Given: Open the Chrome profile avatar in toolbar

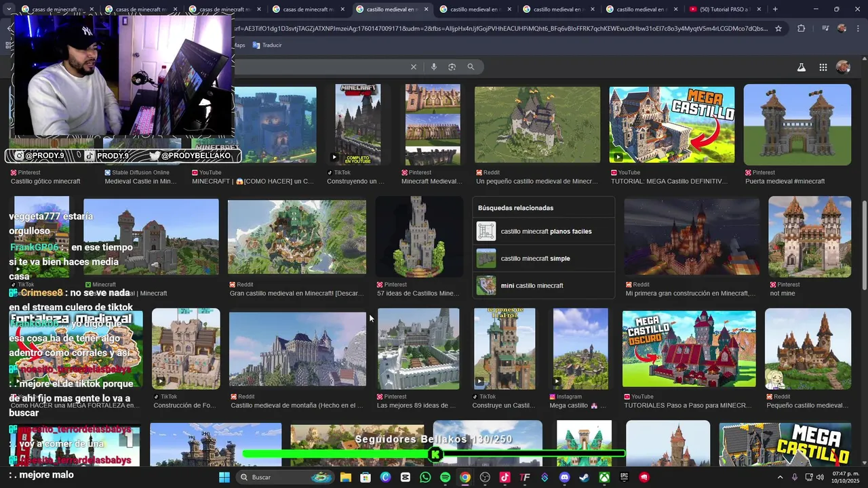Looking at the screenshot, I should coord(842,28).
